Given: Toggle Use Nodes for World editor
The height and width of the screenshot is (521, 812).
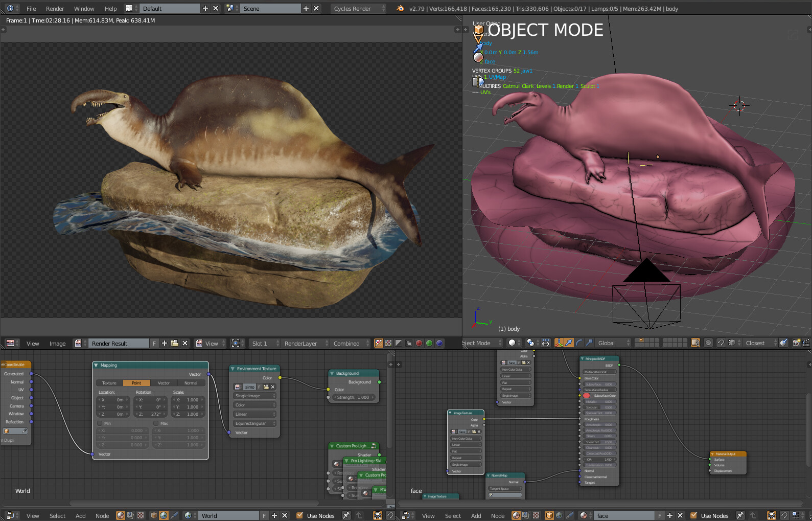Looking at the screenshot, I should [x=300, y=515].
